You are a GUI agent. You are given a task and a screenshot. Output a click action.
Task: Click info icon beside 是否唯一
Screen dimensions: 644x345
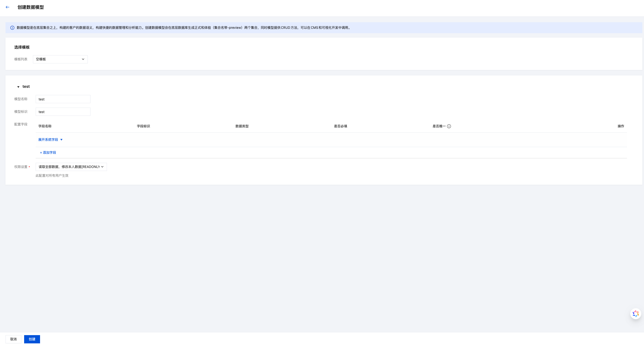(449, 126)
